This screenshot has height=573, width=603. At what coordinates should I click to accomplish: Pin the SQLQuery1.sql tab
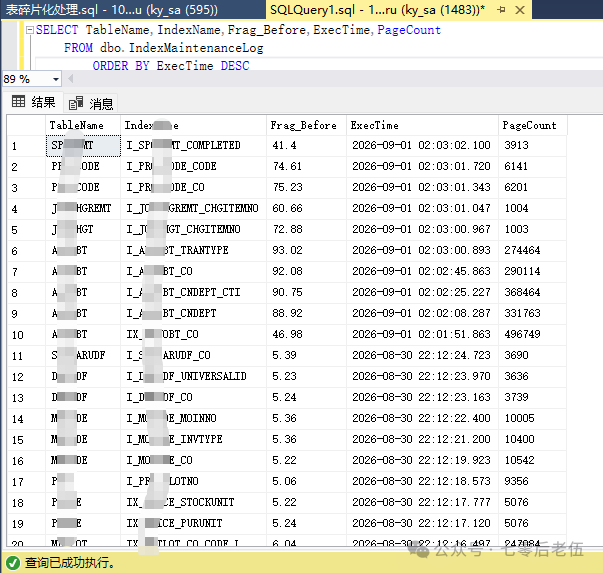[x=501, y=10]
